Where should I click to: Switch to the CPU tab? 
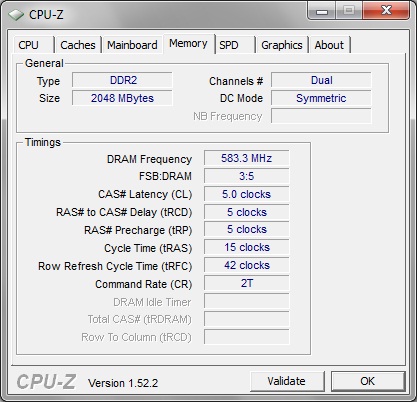(33, 45)
